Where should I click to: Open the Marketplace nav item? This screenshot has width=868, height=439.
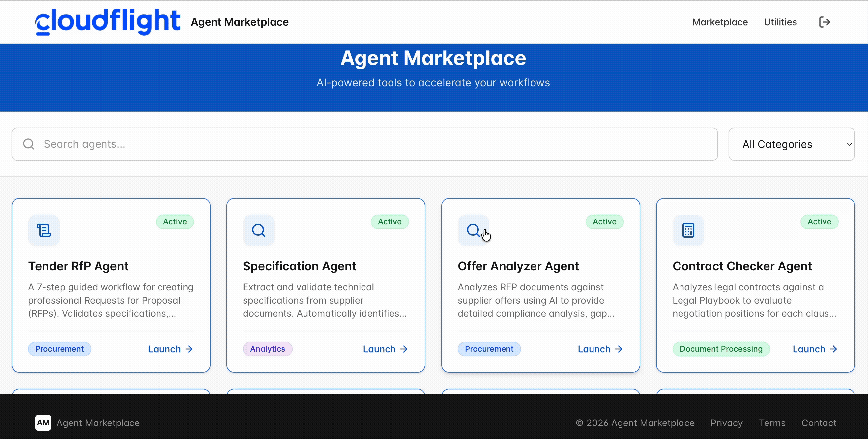click(x=720, y=22)
